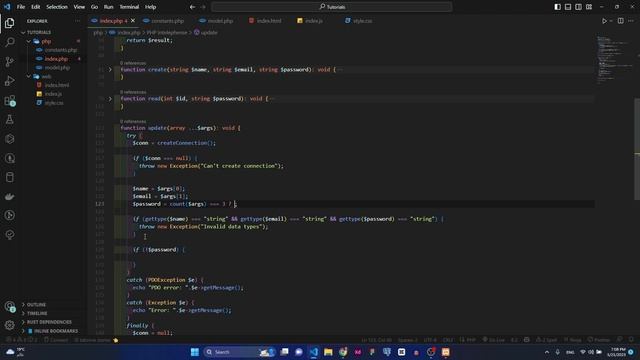Open the Search view in activity bar
Viewport: 640px width, 360px height.
[9, 42]
